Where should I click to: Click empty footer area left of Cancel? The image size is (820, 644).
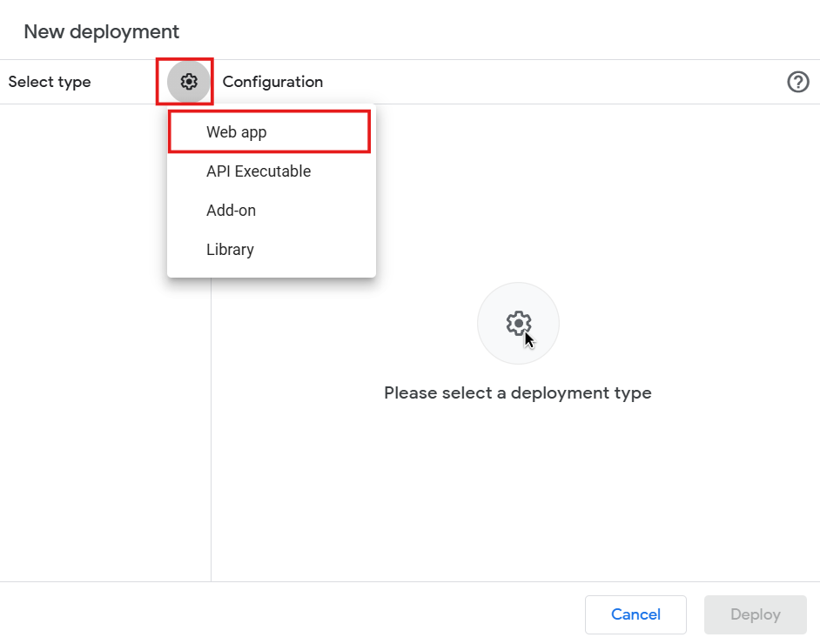305,614
